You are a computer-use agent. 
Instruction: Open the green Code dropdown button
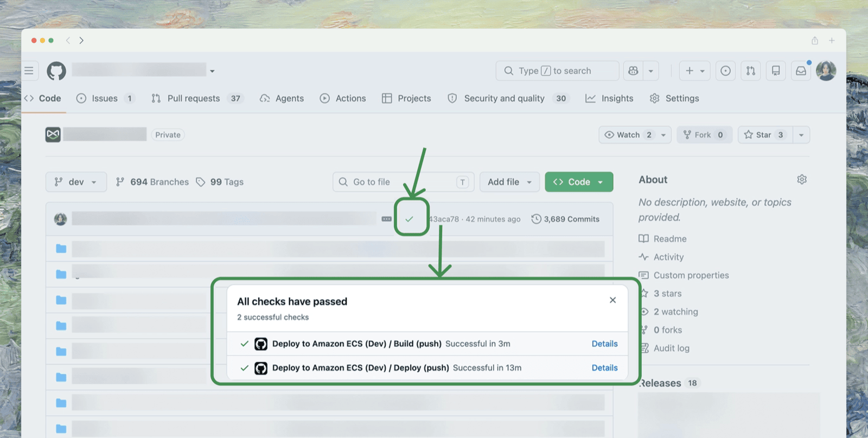[x=579, y=182]
